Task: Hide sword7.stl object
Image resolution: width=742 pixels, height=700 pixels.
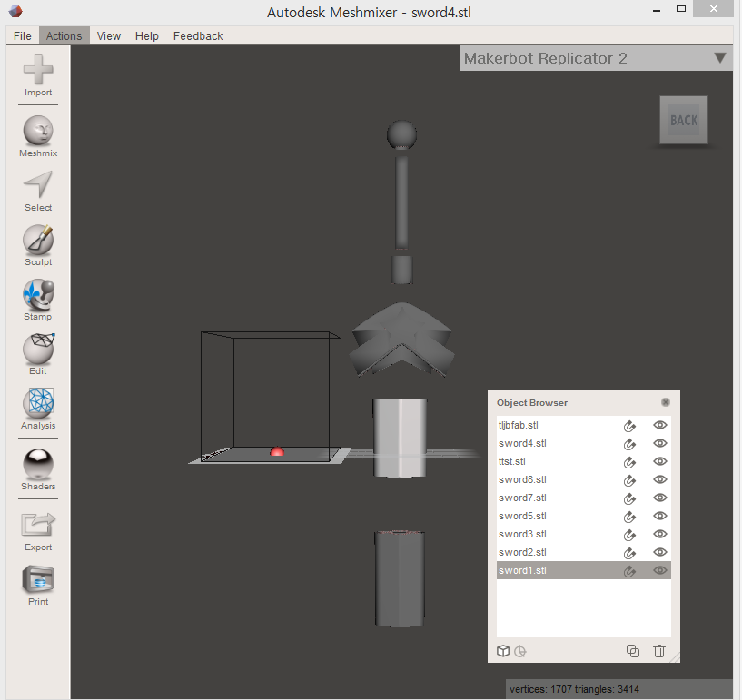Action: pyautogui.click(x=660, y=498)
